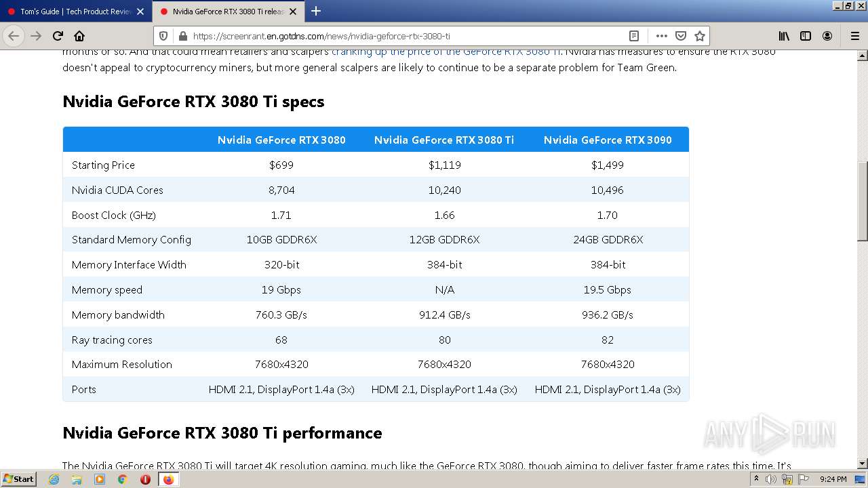Open page actions three-dot menu
Image resolution: width=868 pixels, height=488 pixels.
(662, 36)
